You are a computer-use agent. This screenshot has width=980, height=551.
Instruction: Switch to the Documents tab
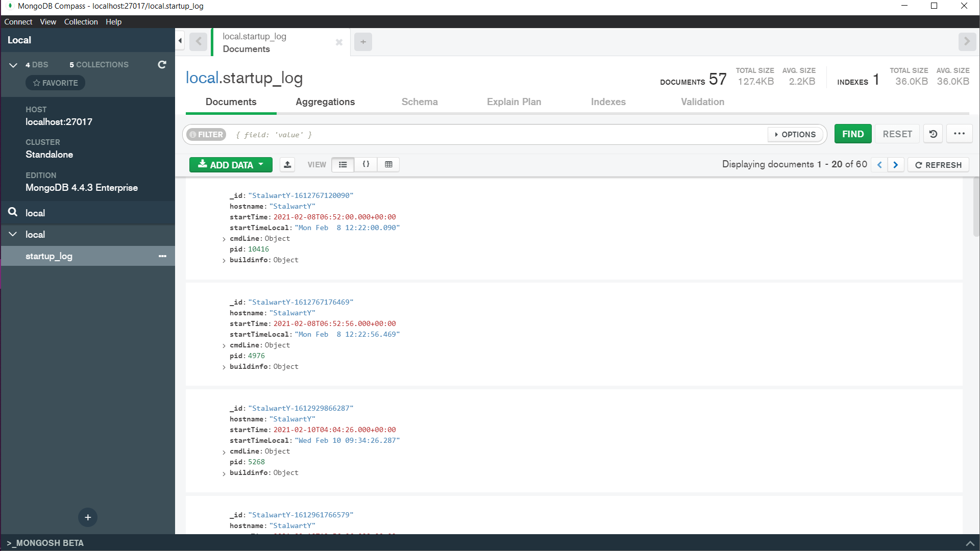coord(231,102)
